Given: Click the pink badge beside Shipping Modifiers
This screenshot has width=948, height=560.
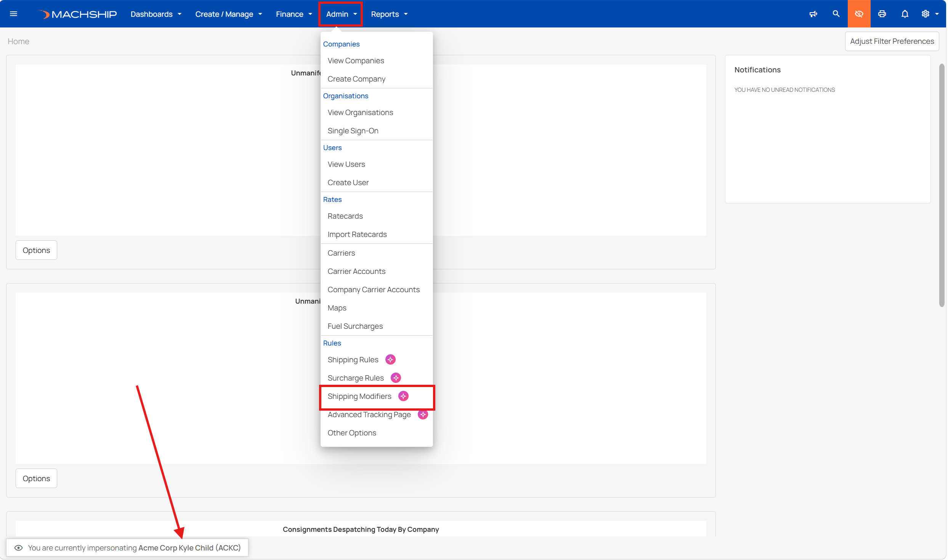Looking at the screenshot, I should coord(403,396).
